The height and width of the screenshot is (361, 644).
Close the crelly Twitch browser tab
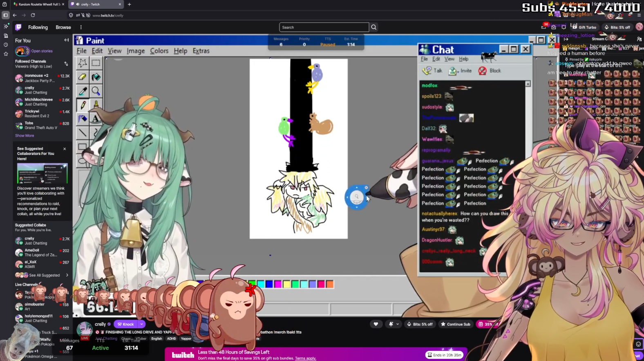[120, 4]
